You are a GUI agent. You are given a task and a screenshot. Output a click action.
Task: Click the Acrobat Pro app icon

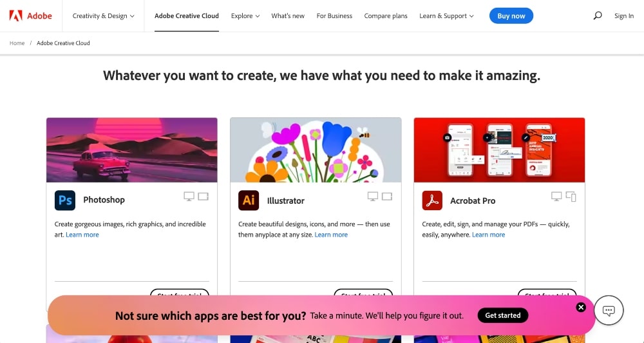tap(432, 201)
